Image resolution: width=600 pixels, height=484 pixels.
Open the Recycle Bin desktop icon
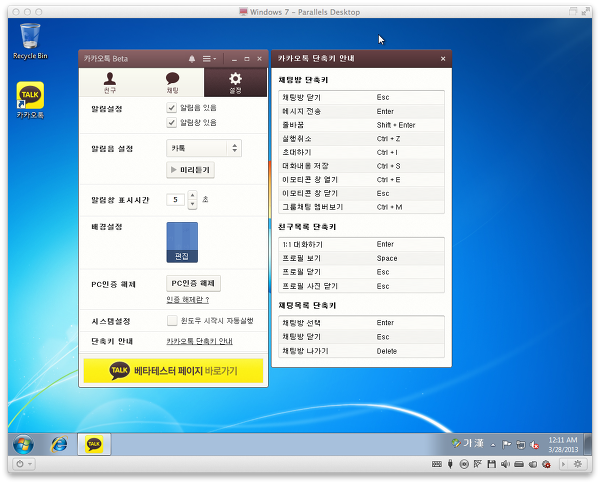pos(30,41)
